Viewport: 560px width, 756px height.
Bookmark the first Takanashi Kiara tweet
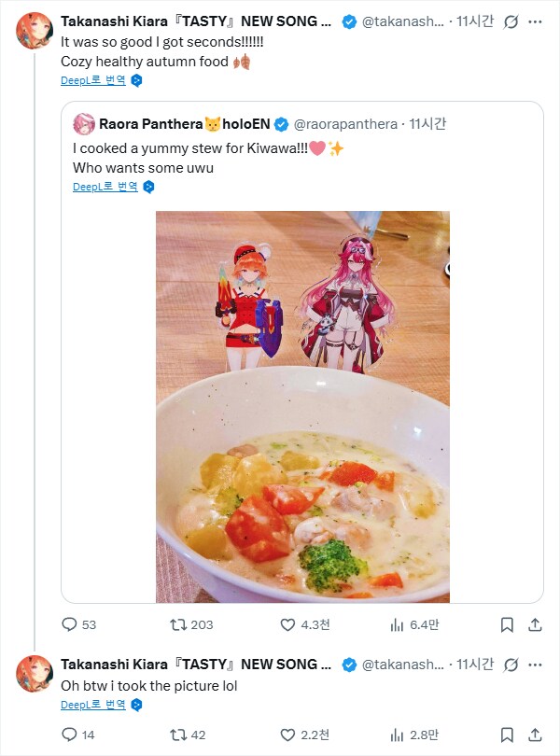506,624
